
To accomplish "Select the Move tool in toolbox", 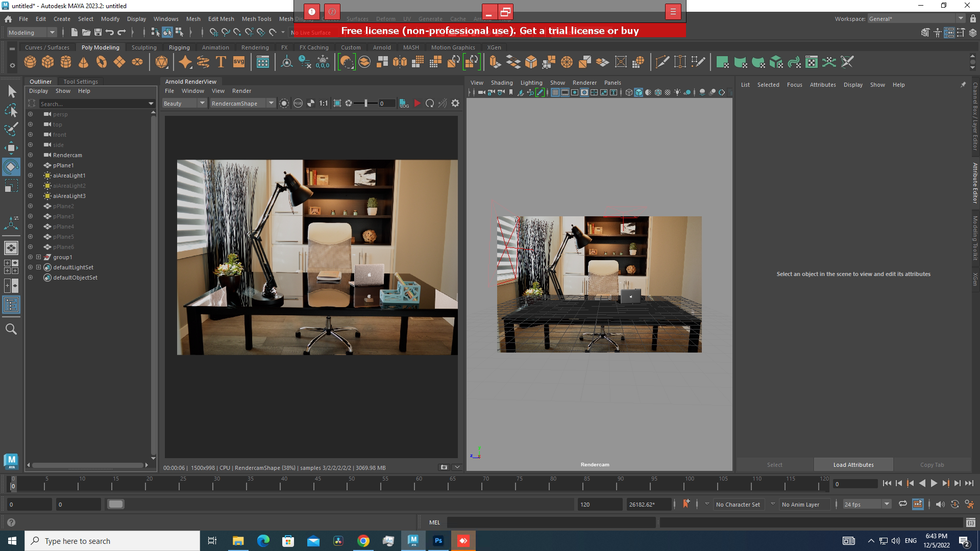I will coord(11,148).
